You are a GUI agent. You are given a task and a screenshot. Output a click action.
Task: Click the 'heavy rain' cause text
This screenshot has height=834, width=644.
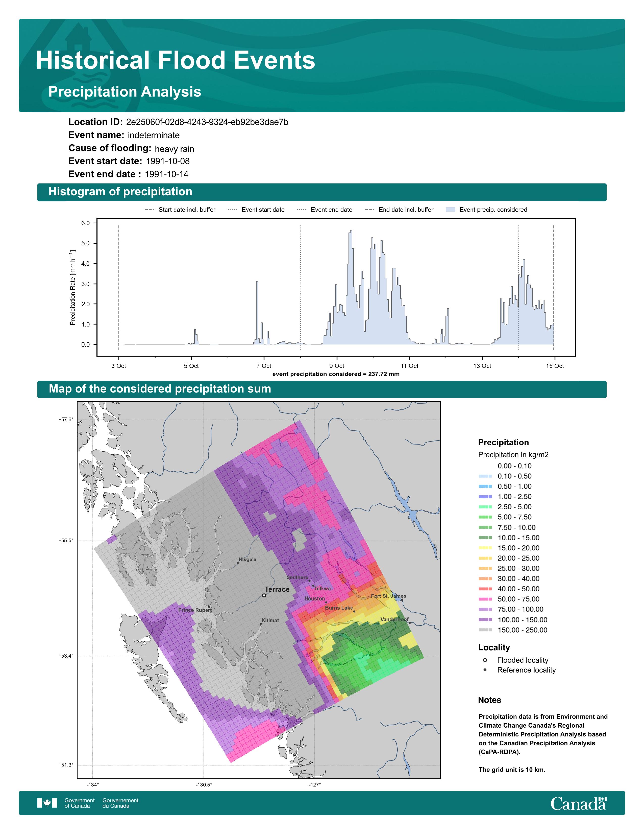tap(174, 149)
